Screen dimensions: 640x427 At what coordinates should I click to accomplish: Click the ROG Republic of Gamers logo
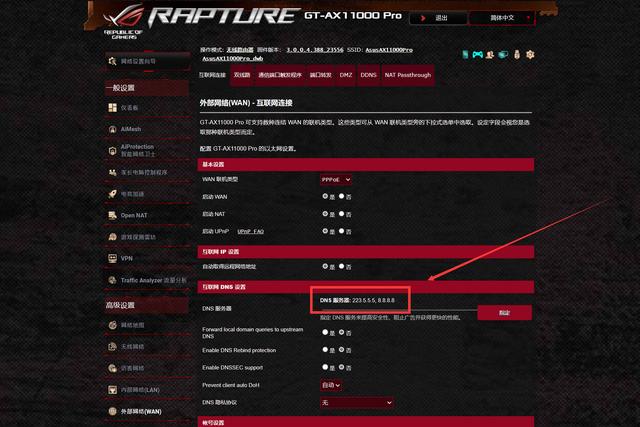123,22
